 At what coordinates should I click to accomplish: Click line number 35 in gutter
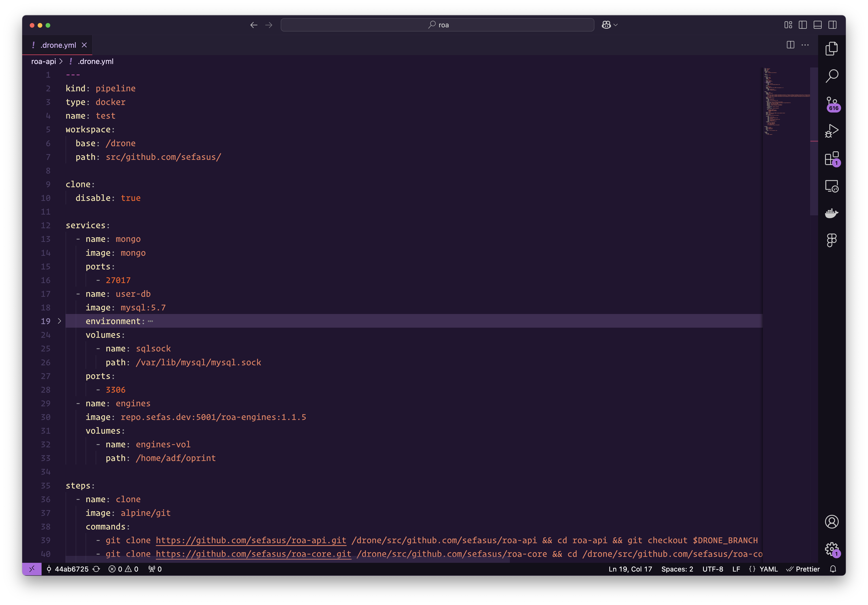pyautogui.click(x=45, y=485)
